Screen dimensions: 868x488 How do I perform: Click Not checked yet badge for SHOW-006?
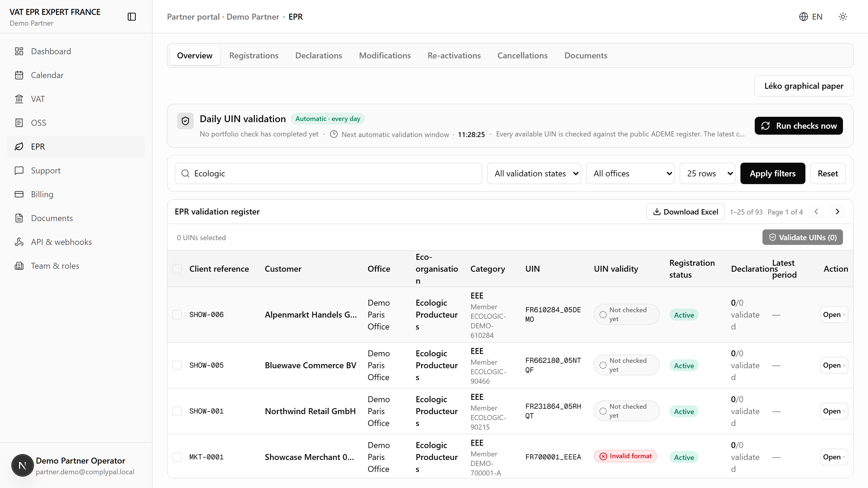click(x=626, y=314)
